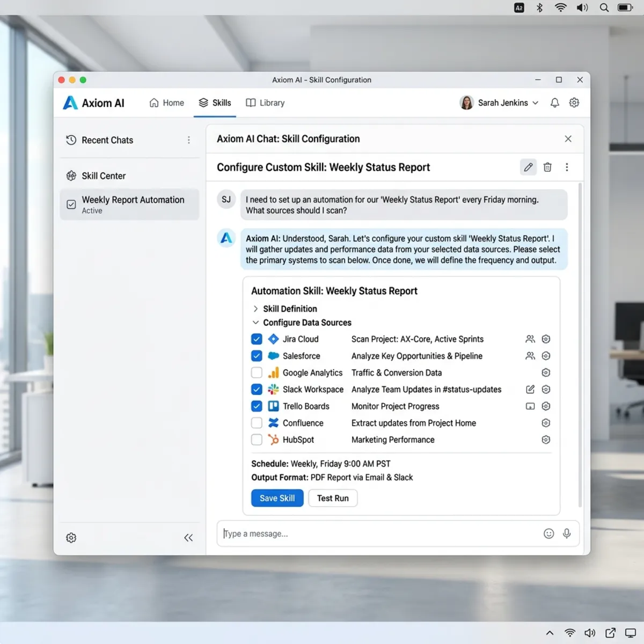Screen dimensions: 644x644
Task: Open settings gear next to notification bell
Action: 574,103
